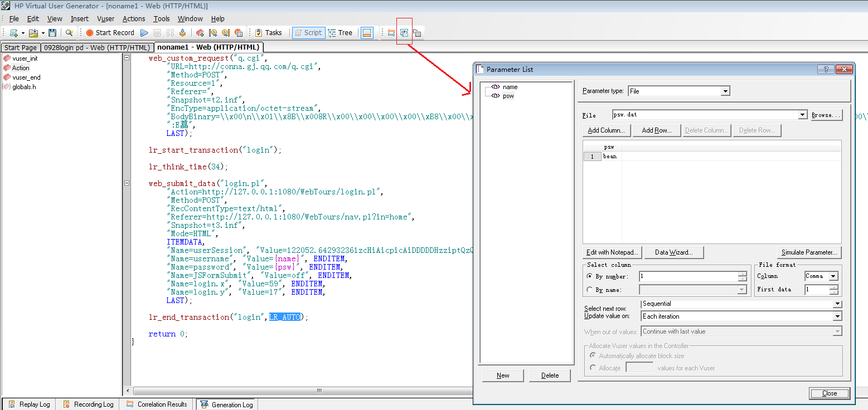Click the psw column header

coord(609,147)
